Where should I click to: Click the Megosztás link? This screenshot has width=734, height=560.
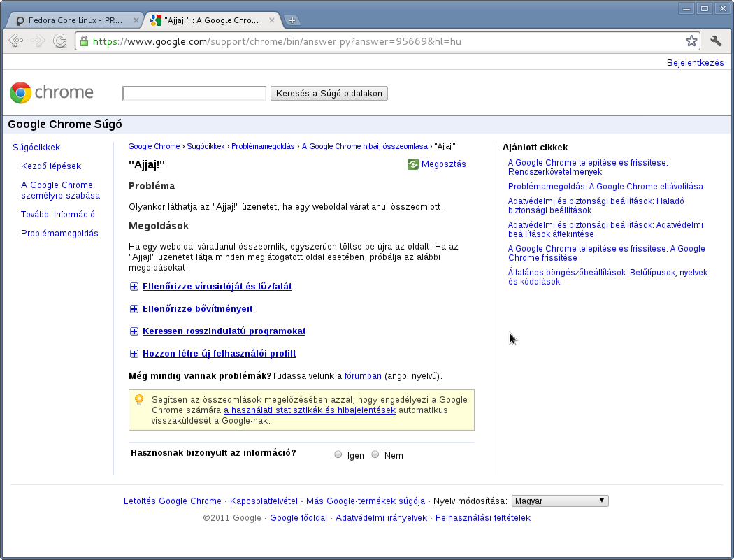click(x=443, y=164)
